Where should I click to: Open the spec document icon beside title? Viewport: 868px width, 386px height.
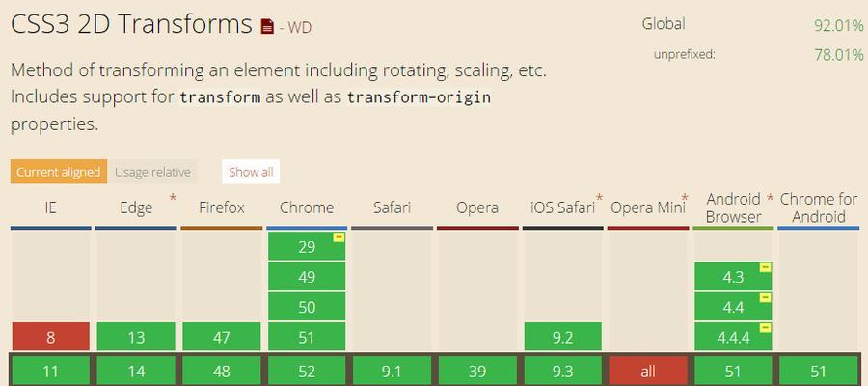(x=267, y=26)
